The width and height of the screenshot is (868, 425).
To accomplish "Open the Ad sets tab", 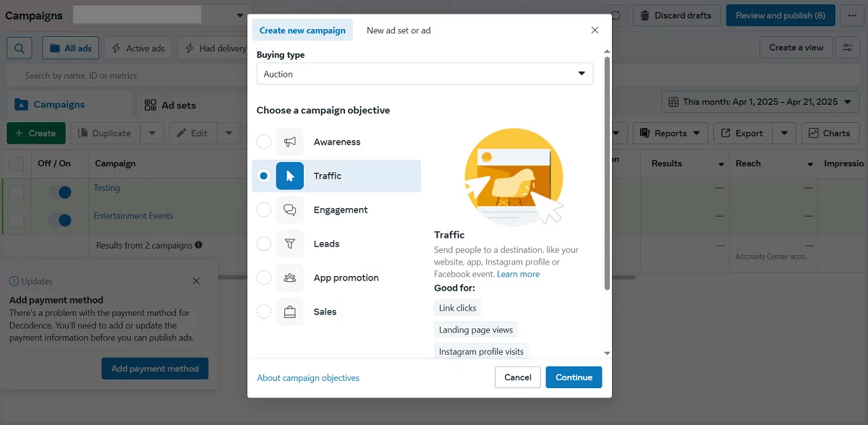I will 171,106.
